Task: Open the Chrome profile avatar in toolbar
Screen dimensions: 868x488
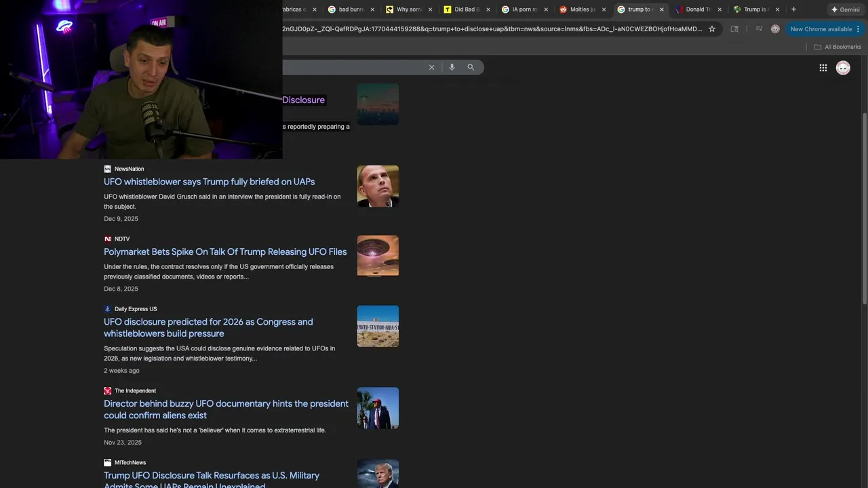Action: click(775, 29)
